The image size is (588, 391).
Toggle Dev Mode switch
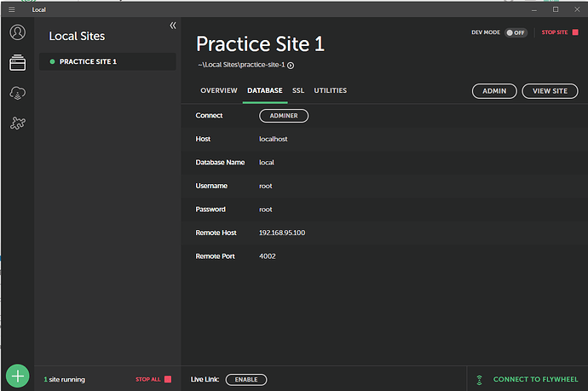(516, 32)
